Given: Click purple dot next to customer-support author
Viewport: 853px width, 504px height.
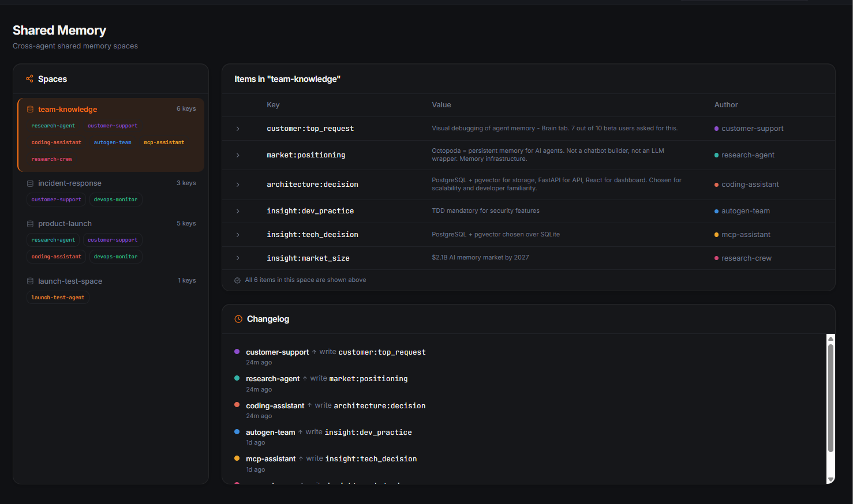Looking at the screenshot, I should point(716,129).
